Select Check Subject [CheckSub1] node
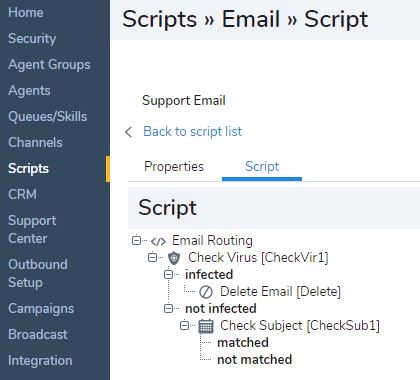Image resolution: width=420 pixels, height=380 pixels. (300, 325)
